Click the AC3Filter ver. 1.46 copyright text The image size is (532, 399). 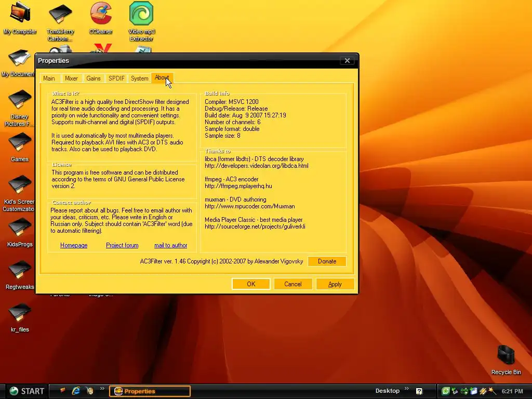[221, 261]
